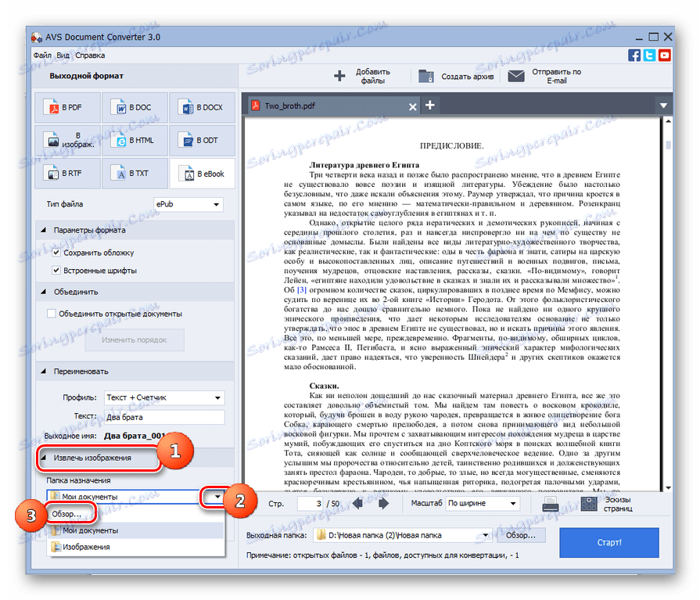Open the File type ePub dropdown

click(188, 204)
